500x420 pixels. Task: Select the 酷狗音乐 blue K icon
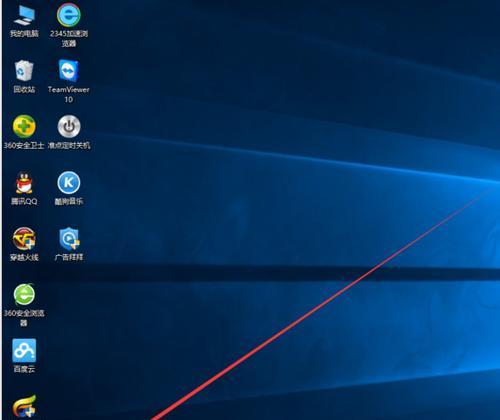tap(69, 182)
